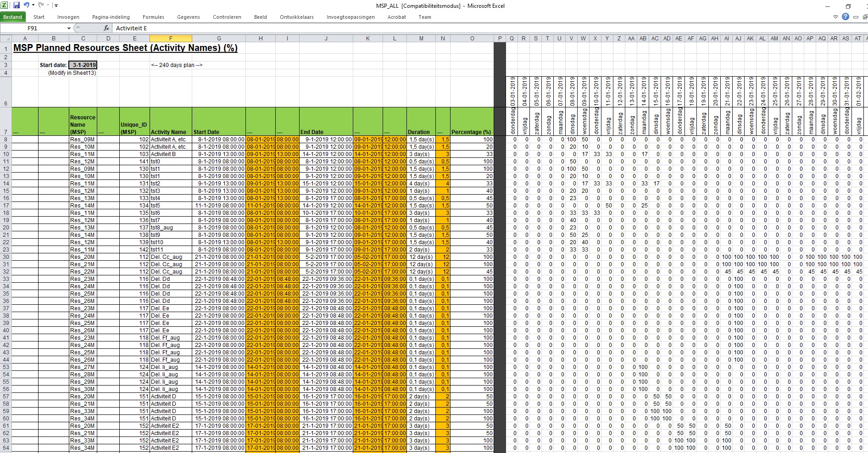
Task: Click the Save icon in quick access toolbar
Action: click(17, 6)
